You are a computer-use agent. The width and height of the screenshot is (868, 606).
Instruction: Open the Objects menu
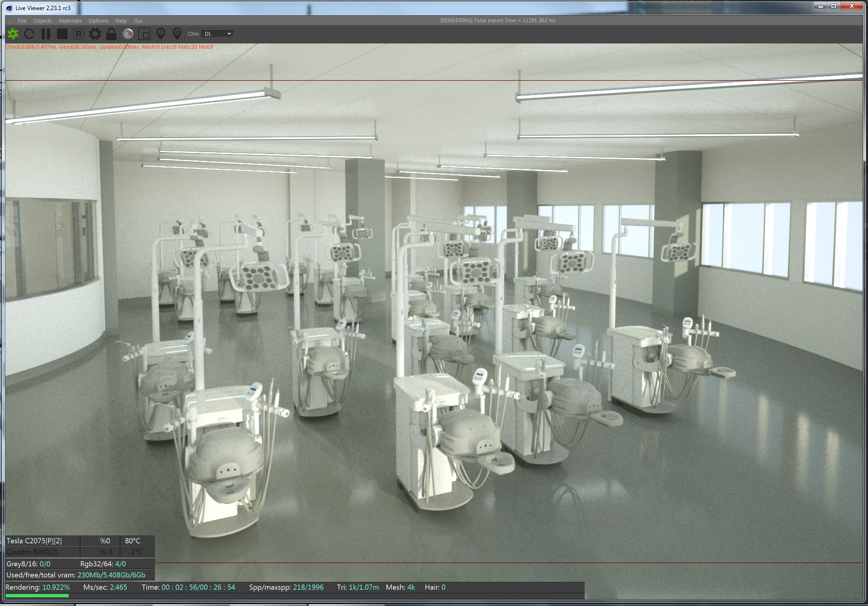(42, 21)
